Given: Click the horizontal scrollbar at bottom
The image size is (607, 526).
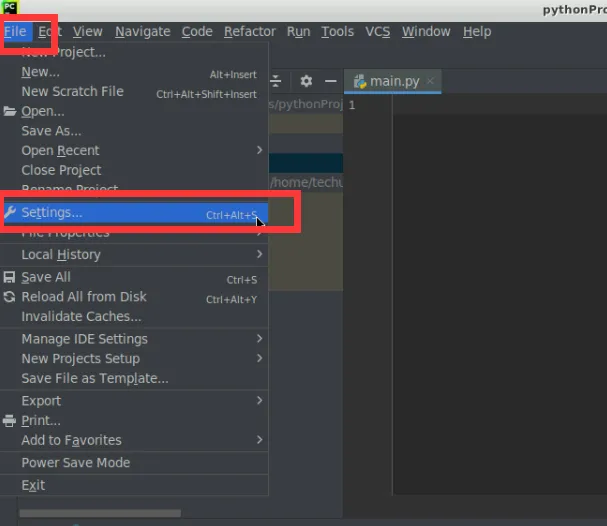Looking at the screenshot, I should [100, 513].
